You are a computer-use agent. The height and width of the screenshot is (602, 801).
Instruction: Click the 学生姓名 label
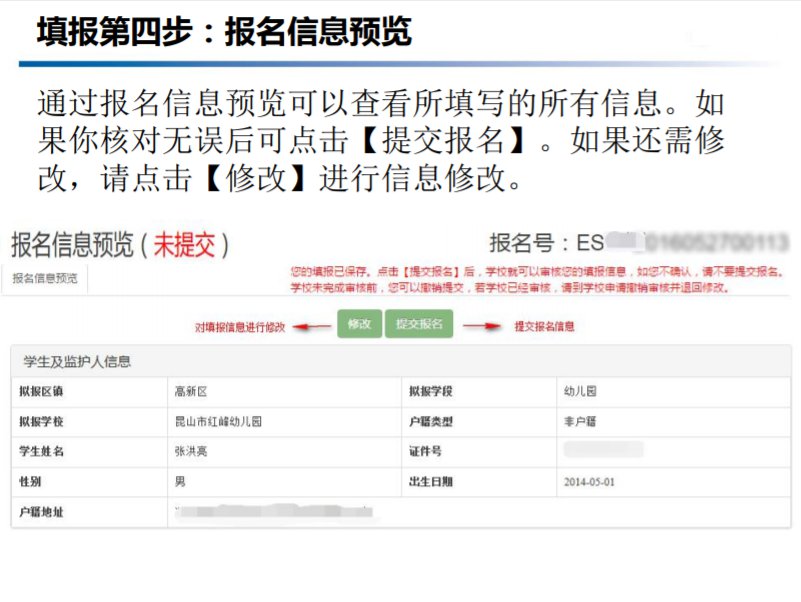(x=41, y=451)
